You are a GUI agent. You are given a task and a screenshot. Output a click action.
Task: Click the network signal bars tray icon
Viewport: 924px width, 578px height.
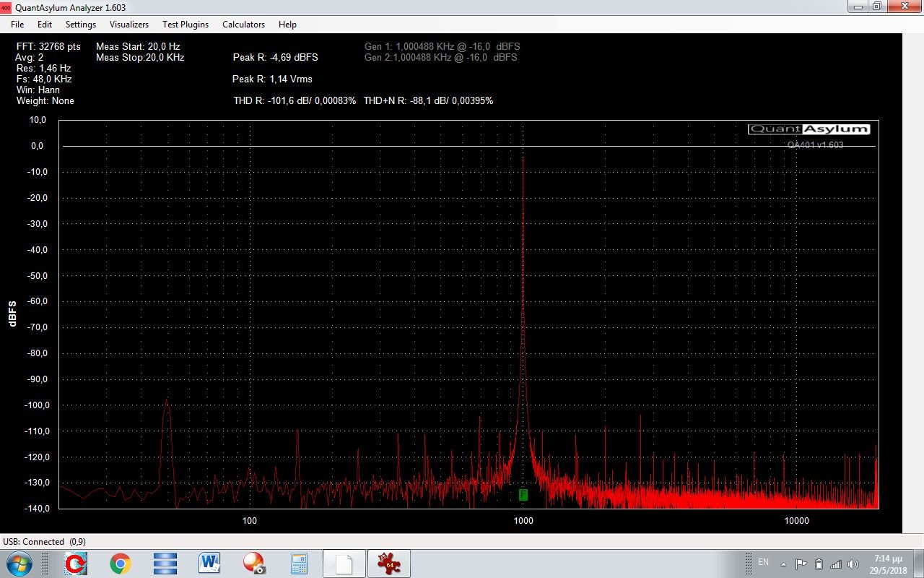coord(836,564)
